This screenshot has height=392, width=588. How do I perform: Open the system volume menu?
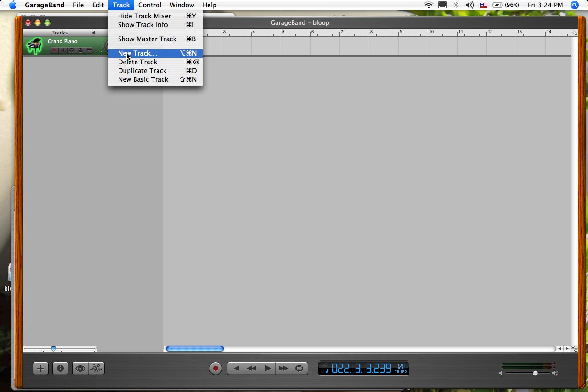(469, 5)
